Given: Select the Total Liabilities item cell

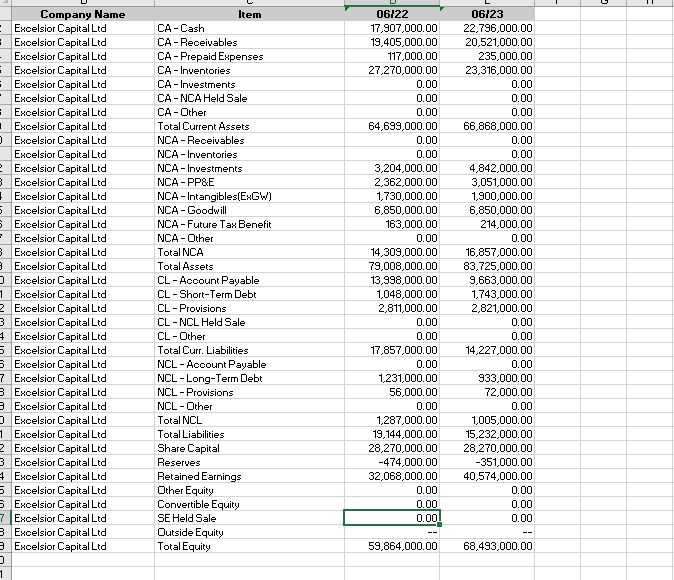Looking at the screenshot, I should tap(249, 434).
